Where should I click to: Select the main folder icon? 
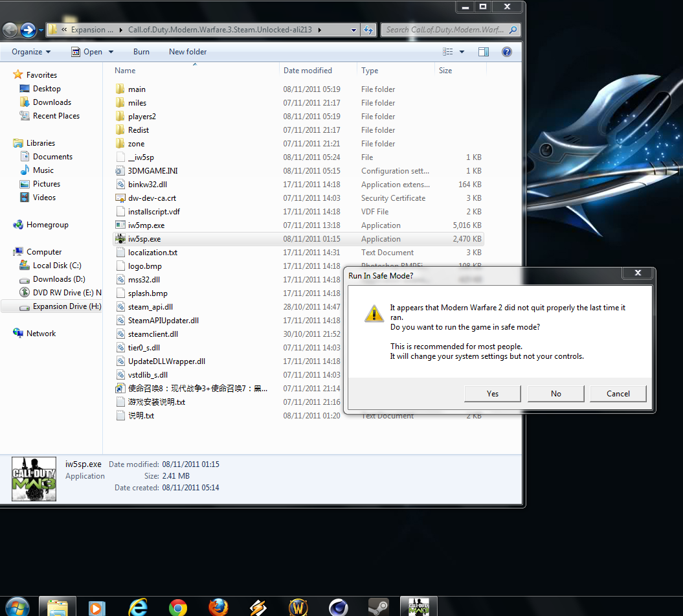(120, 89)
